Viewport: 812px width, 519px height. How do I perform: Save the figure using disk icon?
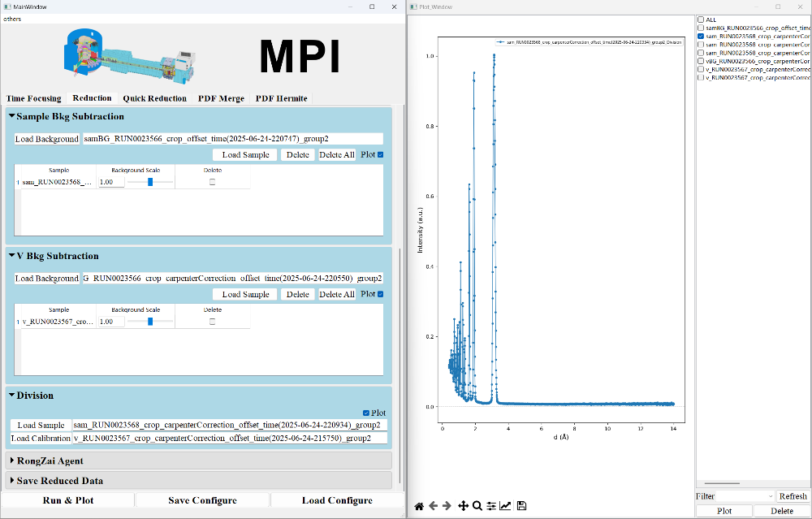pyautogui.click(x=521, y=506)
